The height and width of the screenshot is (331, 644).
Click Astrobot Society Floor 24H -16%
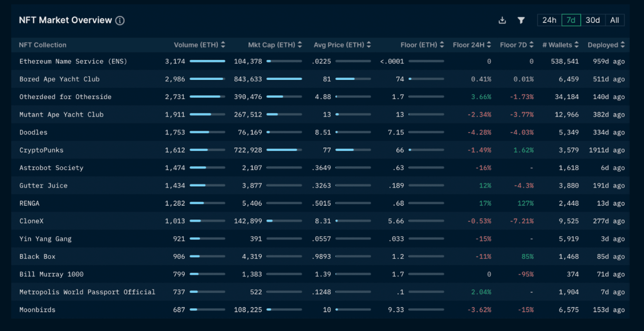[483, 168]
